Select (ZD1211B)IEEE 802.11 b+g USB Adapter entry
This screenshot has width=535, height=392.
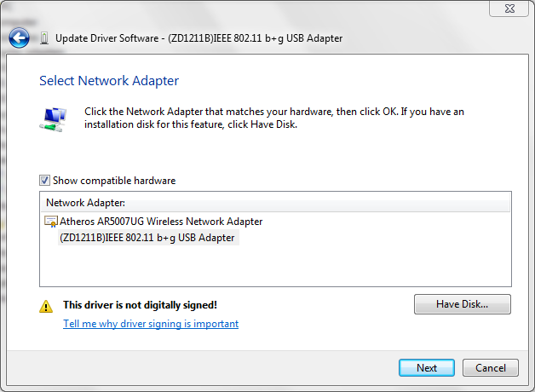[x=147, y=238]
